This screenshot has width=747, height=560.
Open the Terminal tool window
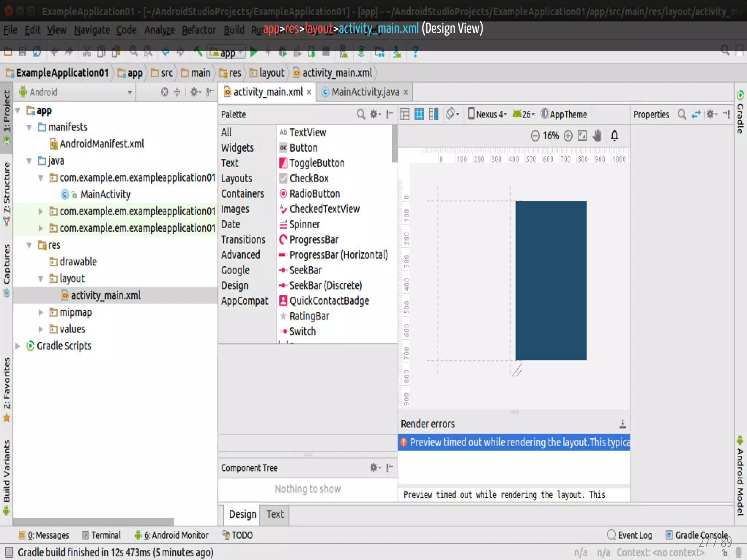(x=101, y=535)
